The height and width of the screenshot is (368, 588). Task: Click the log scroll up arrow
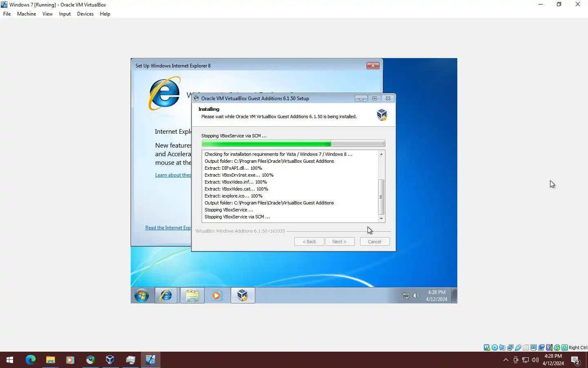pyautogui.click(x=381, y=154)
